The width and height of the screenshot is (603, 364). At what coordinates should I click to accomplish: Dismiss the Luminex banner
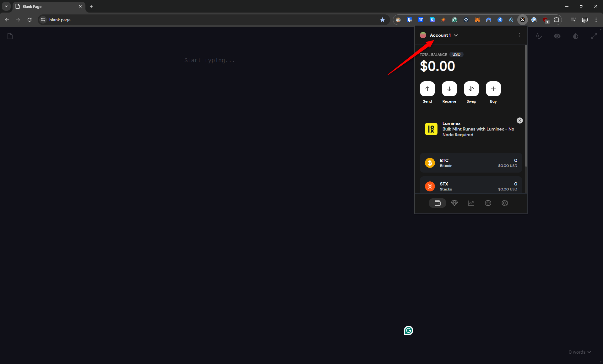(519, 120)
